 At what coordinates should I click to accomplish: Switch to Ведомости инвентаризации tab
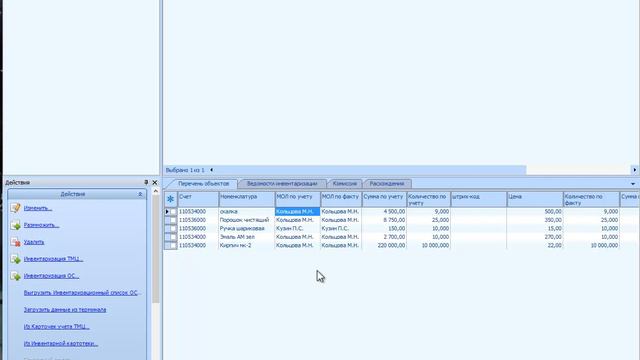point(282,184)
